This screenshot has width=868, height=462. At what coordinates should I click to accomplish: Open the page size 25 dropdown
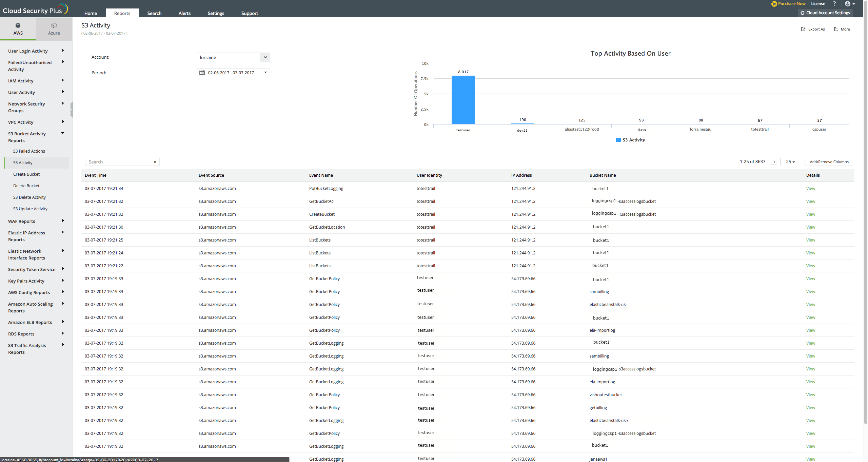790,161
